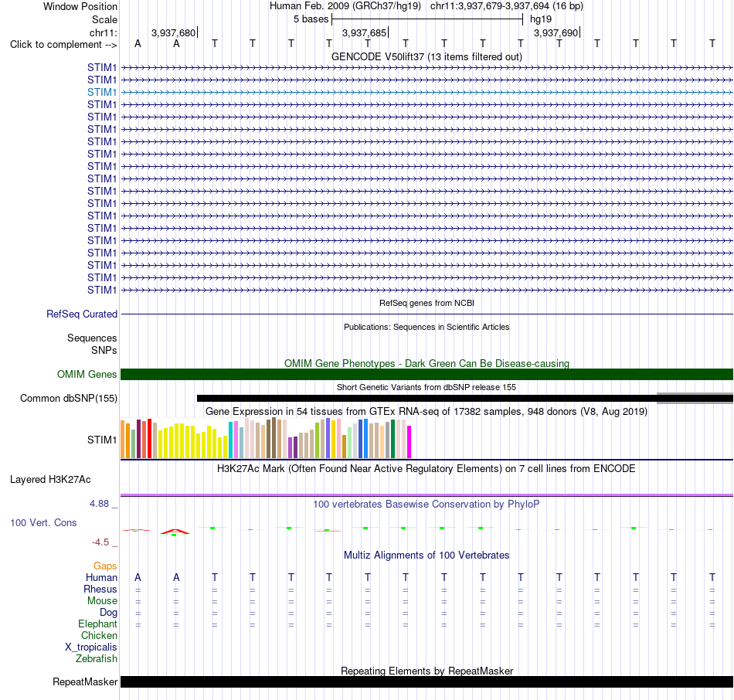
Task: Open '100 vertebrates Basewise Conservation by PhyloP' title
Action: point(426,505)
